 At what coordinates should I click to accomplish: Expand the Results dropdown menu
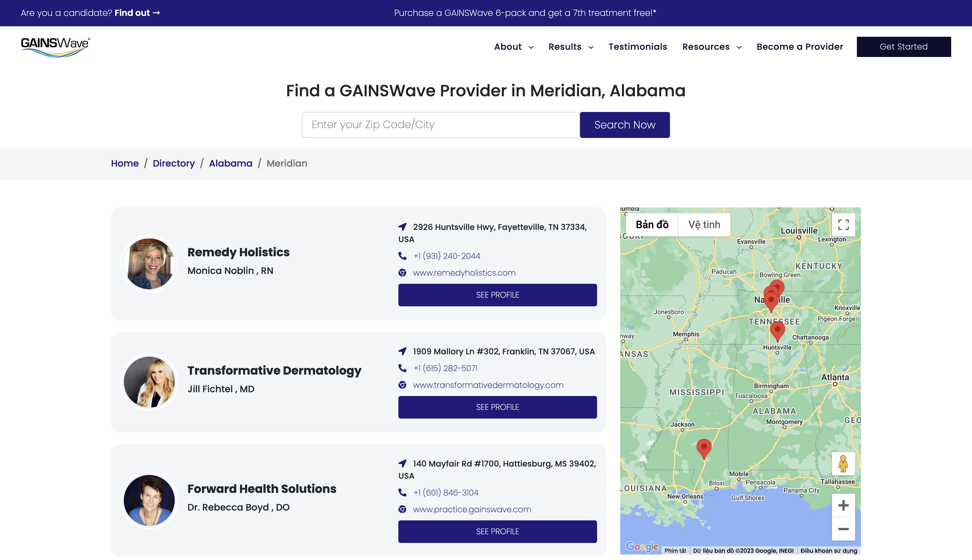click(571, 47)
